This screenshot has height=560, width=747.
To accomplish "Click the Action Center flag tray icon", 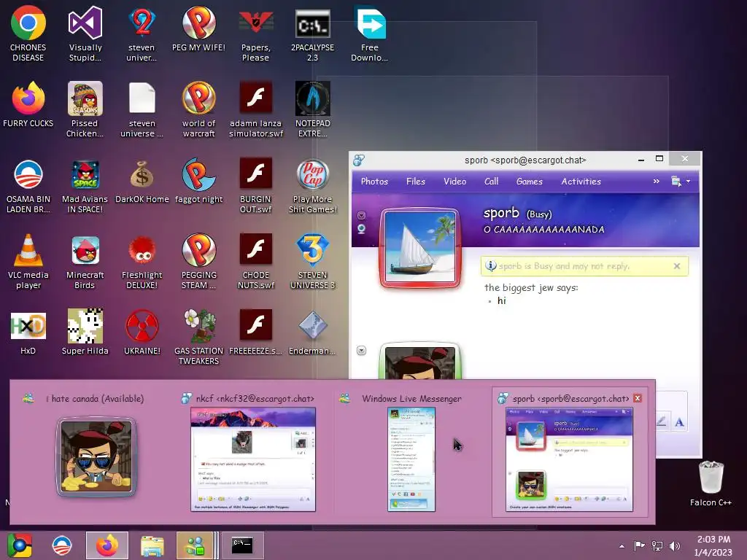I will [x=639, y=545].
